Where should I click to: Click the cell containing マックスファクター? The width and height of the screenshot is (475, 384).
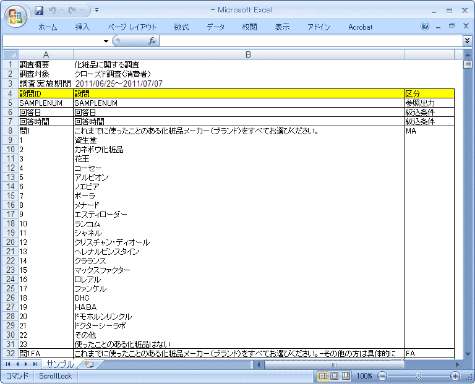(239, 270)
